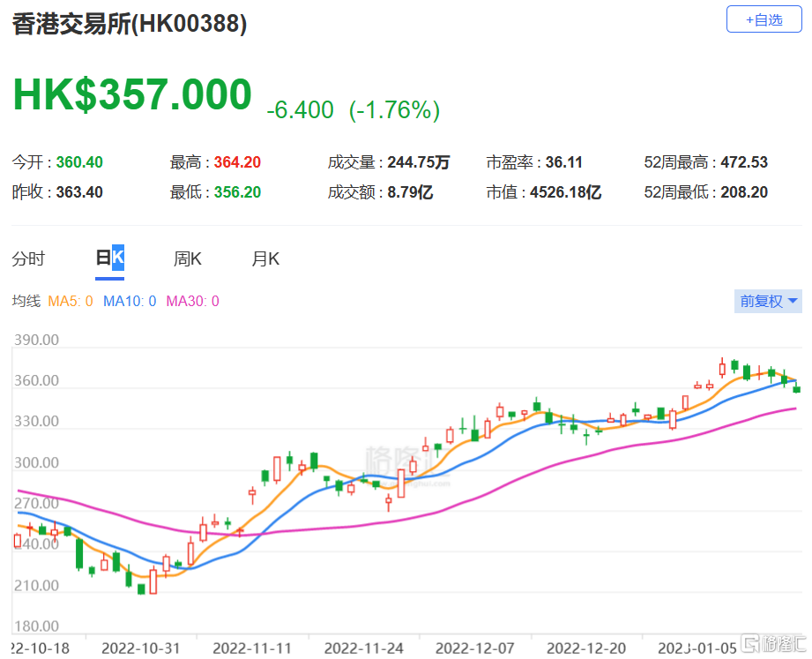This screenshot has height=659, width=812.
Task: Click the 成交量 value 244.75万
Action: [419, 162]
